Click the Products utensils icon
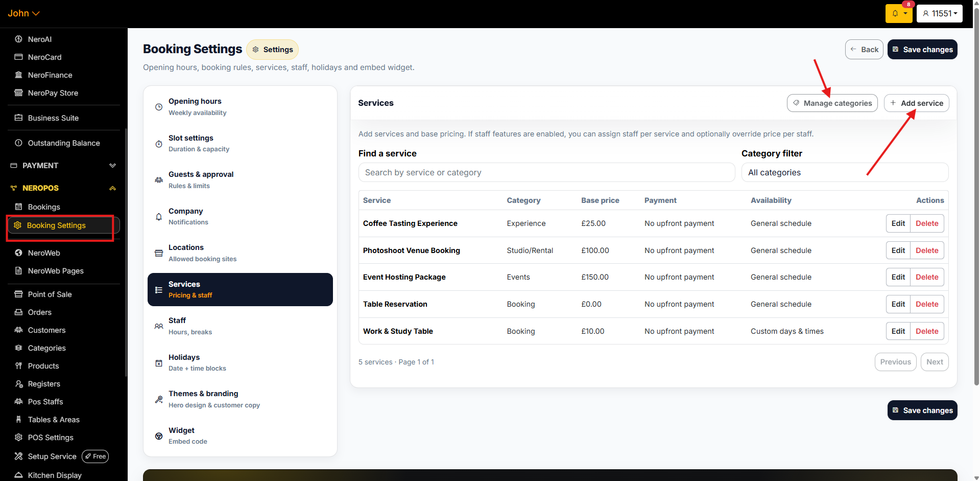The image size is (980, 481). pyautogui.click(x=18, y=366)
